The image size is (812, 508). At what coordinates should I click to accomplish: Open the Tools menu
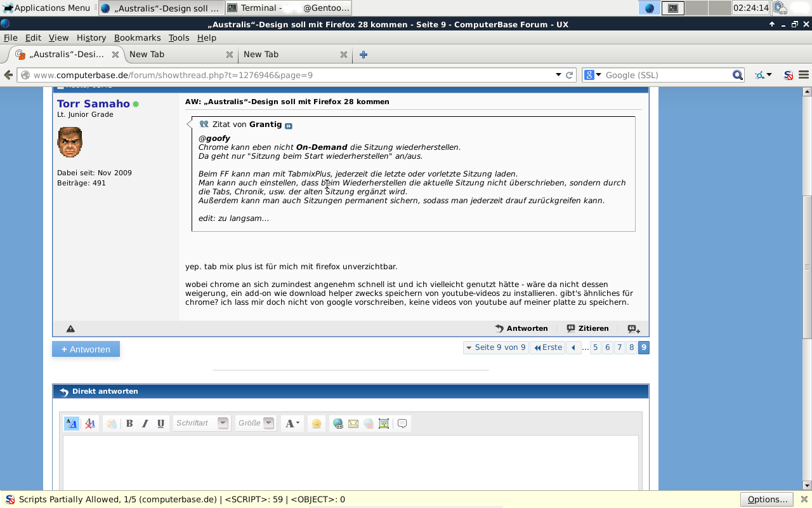pos(179,37)
